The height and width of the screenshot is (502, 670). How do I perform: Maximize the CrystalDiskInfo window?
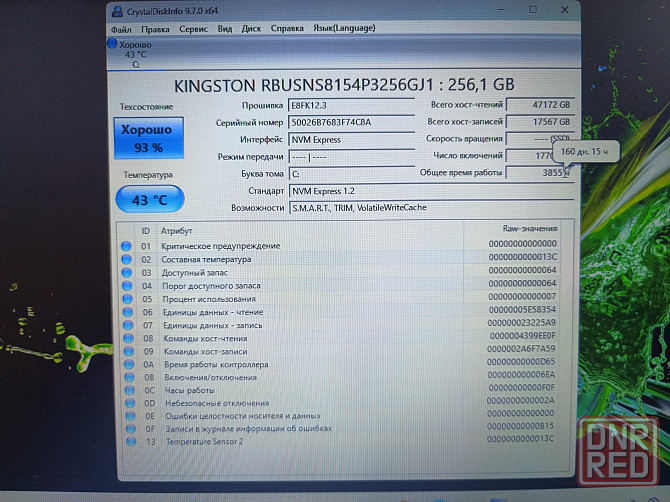(533, 10)
